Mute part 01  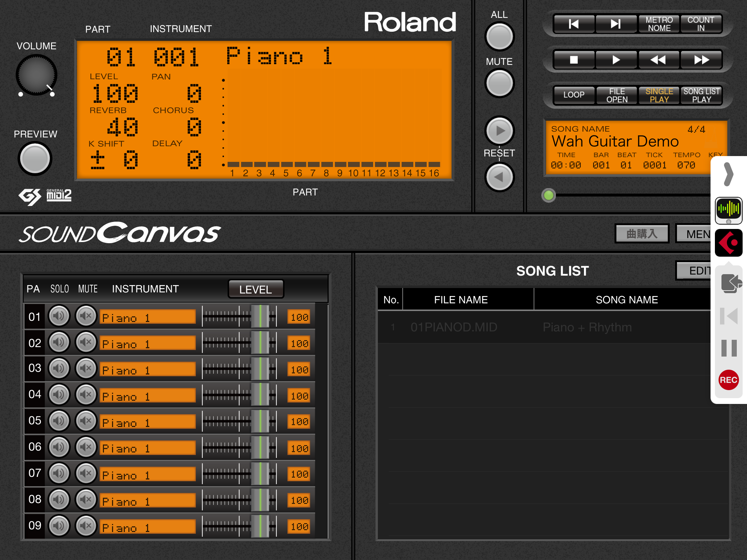(86, 316)
